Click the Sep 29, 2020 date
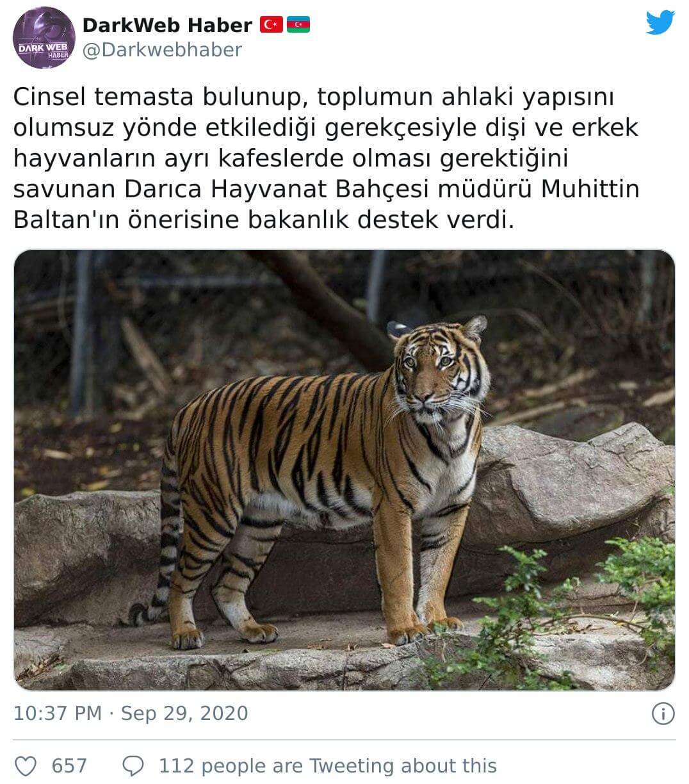Viewport: 689px width, 784px height. 184,714
